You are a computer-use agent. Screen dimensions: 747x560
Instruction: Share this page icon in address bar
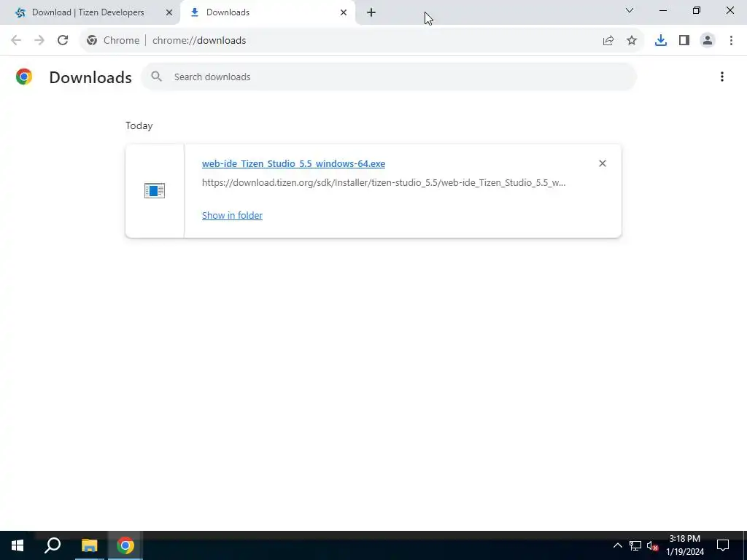pyautogui.click(x=608, y=41)
